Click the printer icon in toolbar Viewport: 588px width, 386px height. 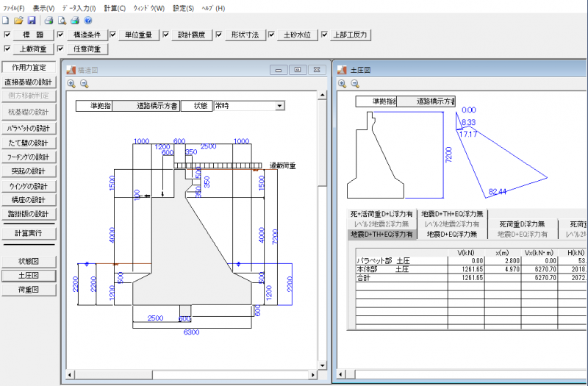(x=49, y=21)
